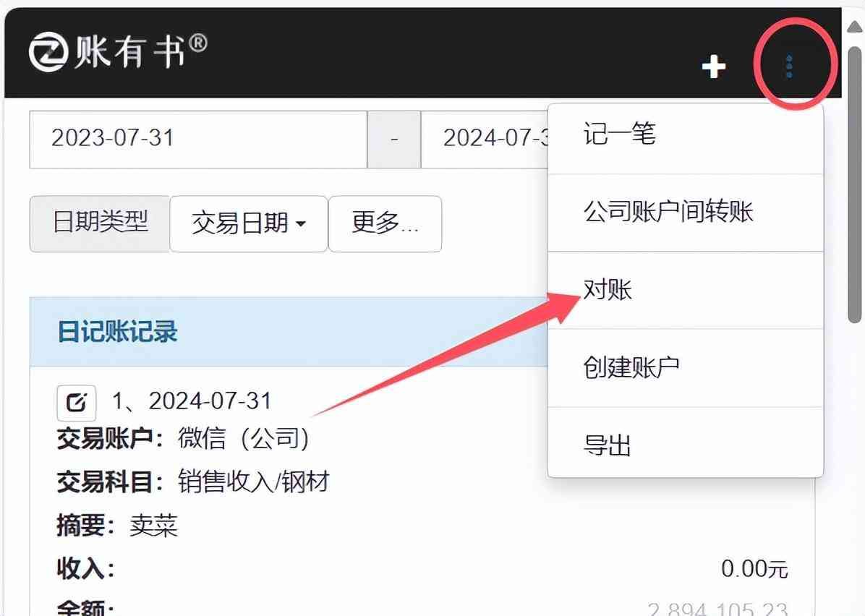Screen dimensions: 865x616
Task: Click the date range separator button
Action: 394,139
